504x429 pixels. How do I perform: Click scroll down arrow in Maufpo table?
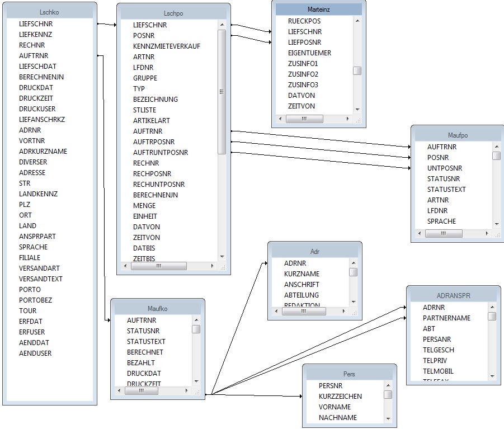click(497, 224)
